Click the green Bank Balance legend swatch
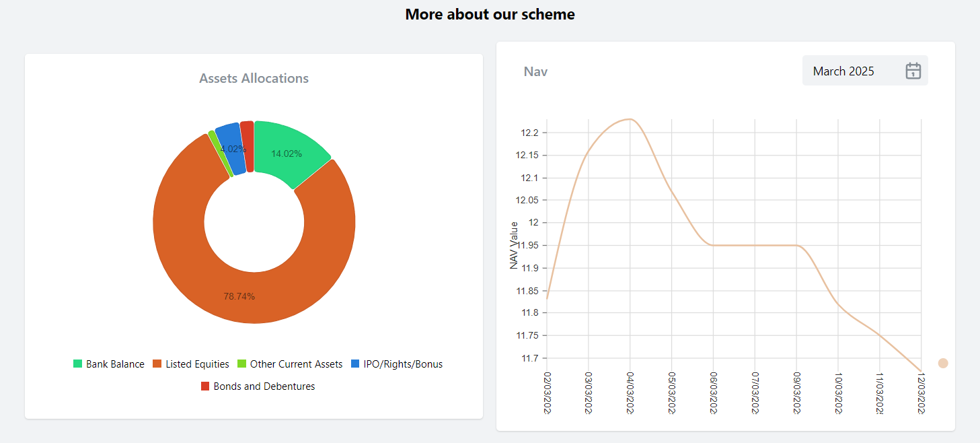Image resolution: width=980 pixels, height=443 pixels. click(x=78, y=364)
